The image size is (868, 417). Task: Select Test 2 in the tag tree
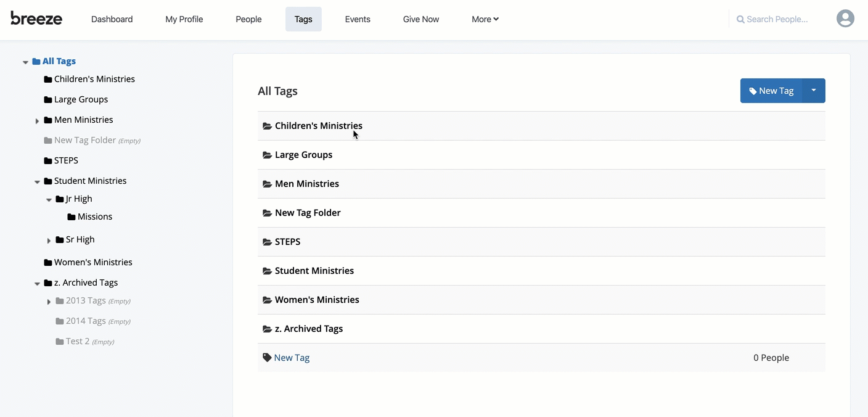click(x=78, y=341)
